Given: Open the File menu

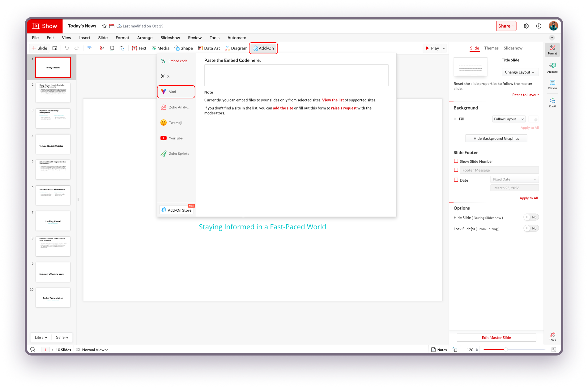Looking at the screenshot, I should [x=35, y=38].
